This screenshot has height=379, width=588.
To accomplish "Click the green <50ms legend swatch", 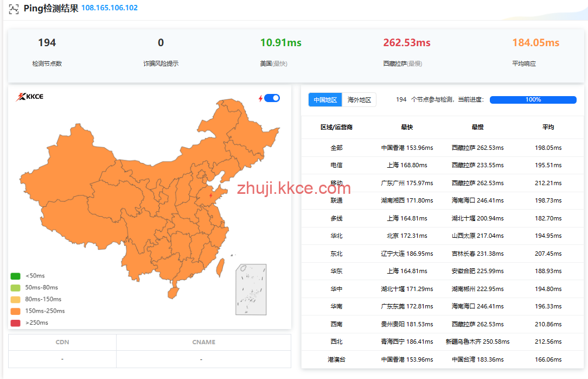I will [15, 276].
